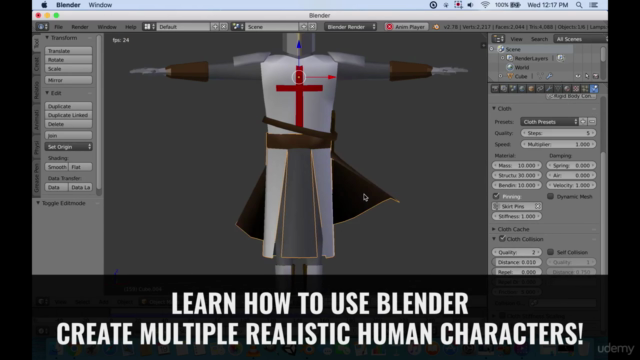Open the outliner View menu
The width and height of the screenshot is (640, 360).
516,39
